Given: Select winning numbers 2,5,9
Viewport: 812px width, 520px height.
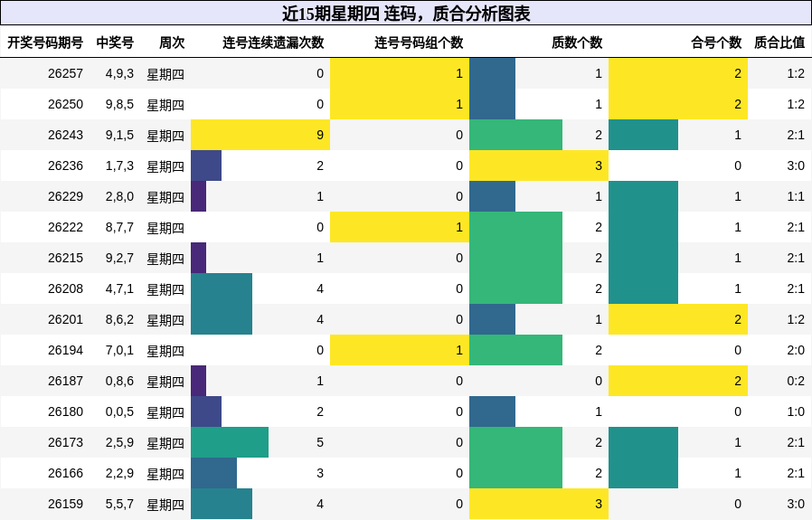Looking at the screenshot, I should pos(119,442).
